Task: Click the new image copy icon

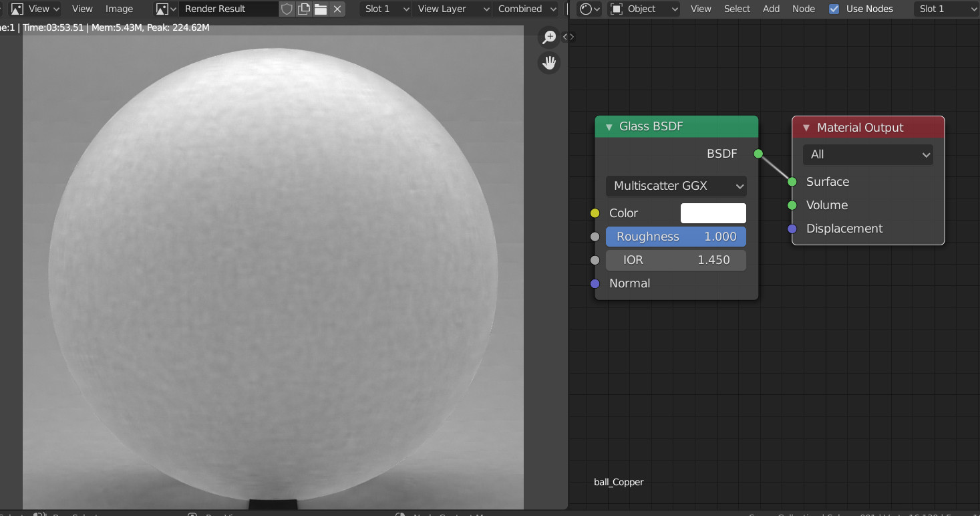Action: click(304, 9)
